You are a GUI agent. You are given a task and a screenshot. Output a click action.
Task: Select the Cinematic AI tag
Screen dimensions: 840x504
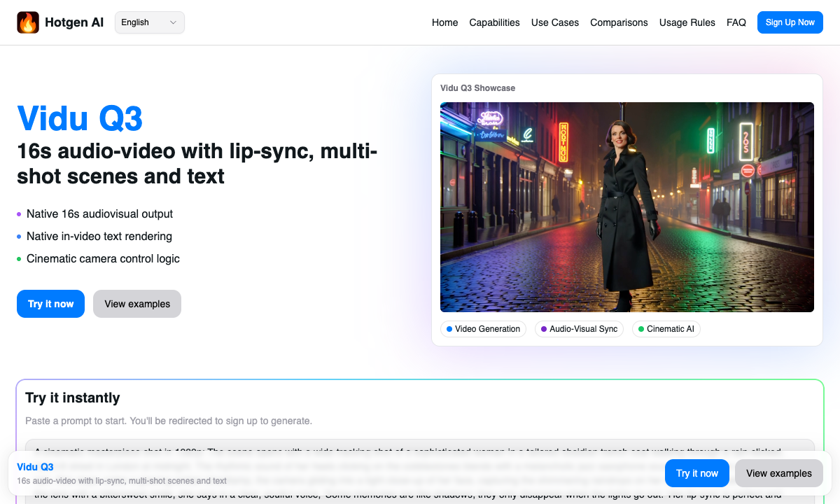[x=666, y=329]
